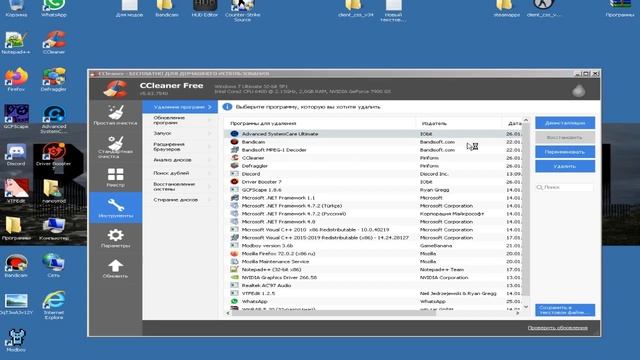The width and height of the screenshot is (640, 360).
Task: Select 'Advanced SystemCare Ultimate' in the program list
Action: click(x=373, y=134)
